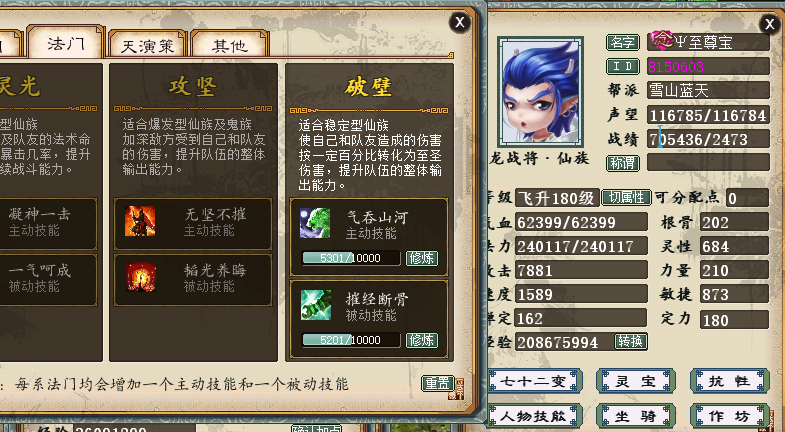The width and height of the screenshot is (785, 432).
Task: Open the 抗性 resistance panel
Action: coord(729,381)
